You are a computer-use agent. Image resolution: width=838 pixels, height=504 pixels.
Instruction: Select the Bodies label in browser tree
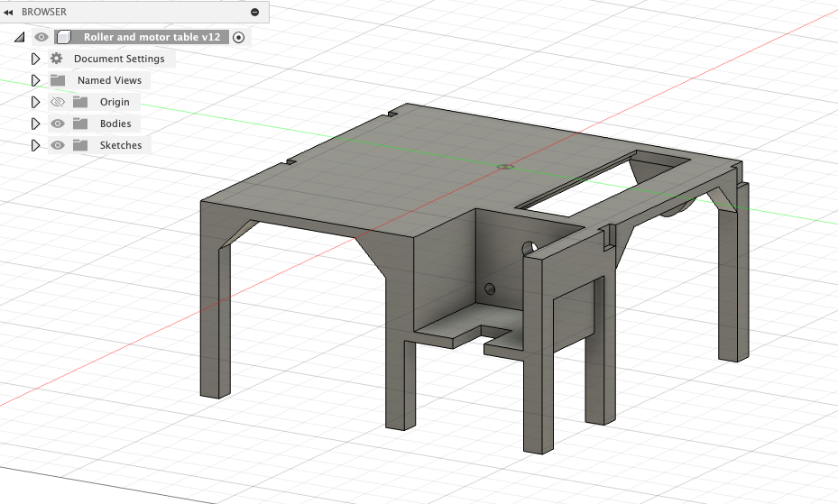click(x=115, y=124)
